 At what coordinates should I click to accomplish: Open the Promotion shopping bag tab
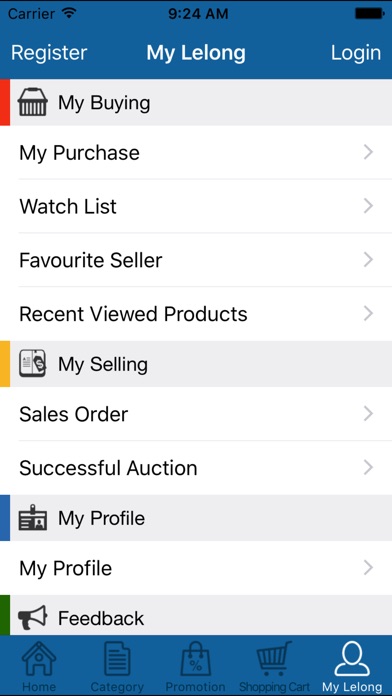[195, 665]
